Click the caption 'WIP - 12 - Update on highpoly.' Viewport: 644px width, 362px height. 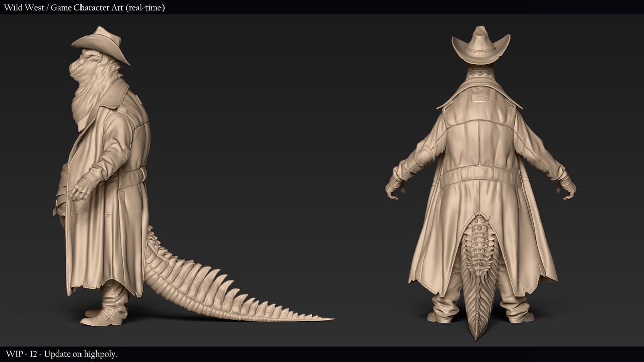click(x=61, y=354)
